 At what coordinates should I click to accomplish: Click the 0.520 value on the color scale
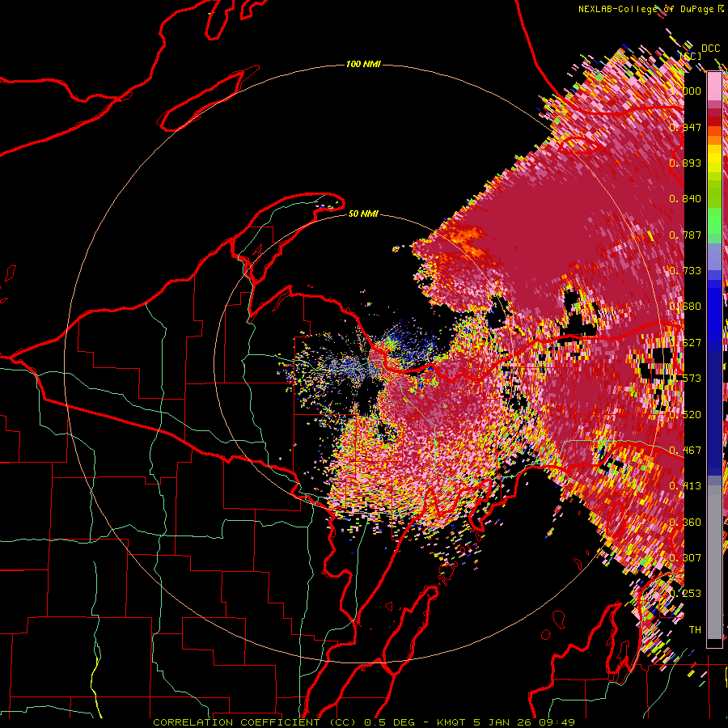click(685, 415)
